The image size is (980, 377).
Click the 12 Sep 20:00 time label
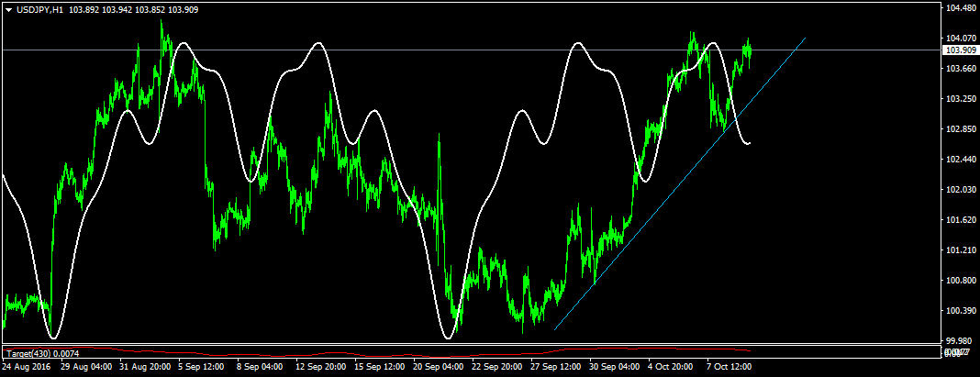tap(321, 367)
